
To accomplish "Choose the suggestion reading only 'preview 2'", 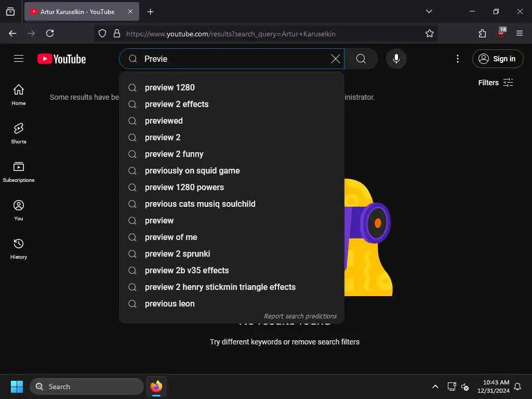I will point(232,137).
